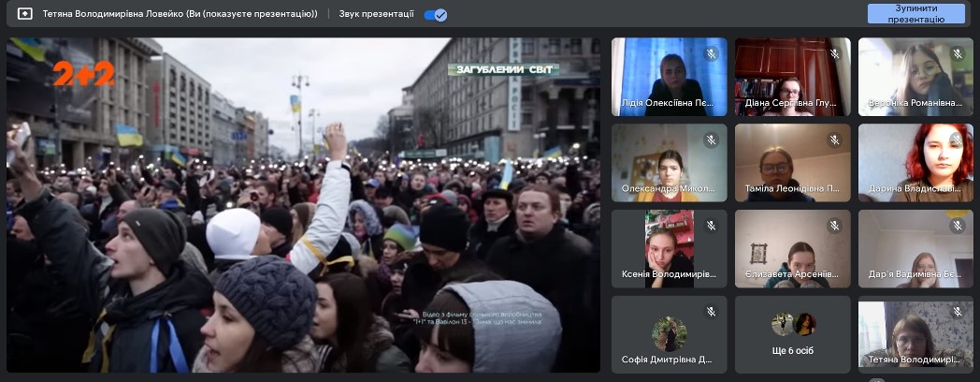The height and width of the screenshot is (382, 980).
Task: Click muted mic icon on Єлизавета Арсеніївна tile
Action: tap(834, 226)
